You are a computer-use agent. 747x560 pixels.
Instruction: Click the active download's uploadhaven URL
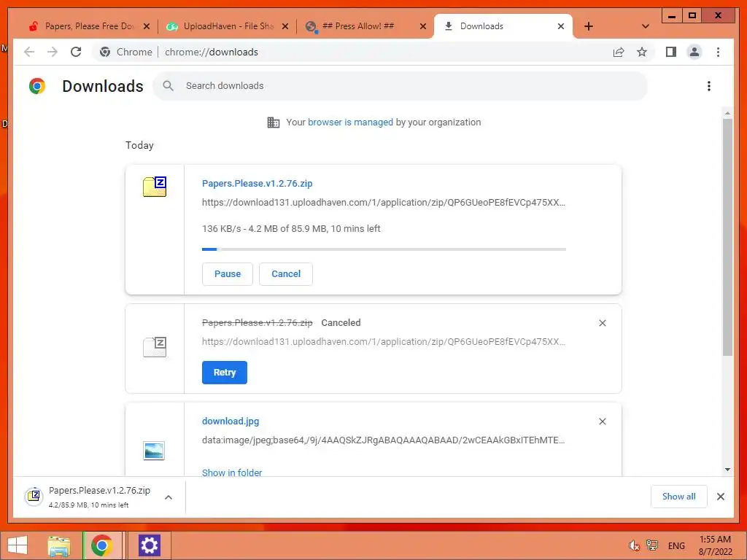384,203
